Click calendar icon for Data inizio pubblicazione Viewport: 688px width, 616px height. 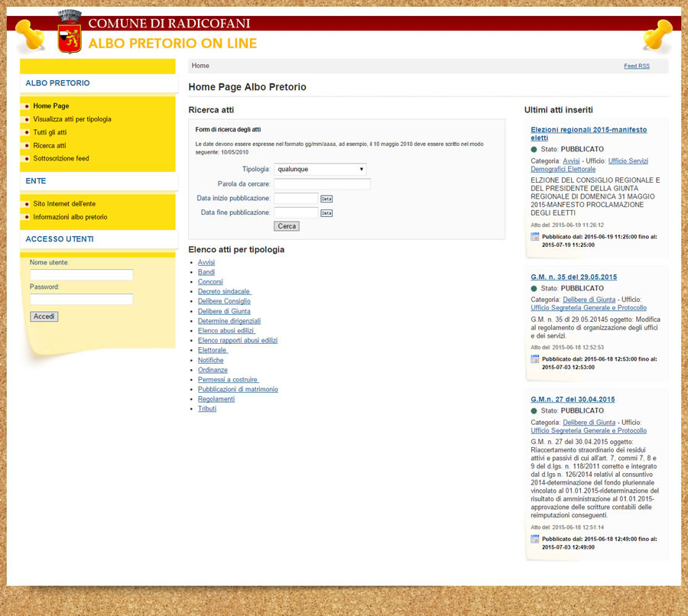click(326, 199)
